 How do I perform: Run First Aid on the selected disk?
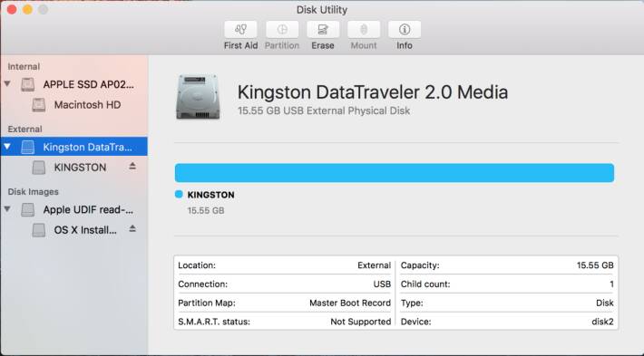[240, 30]
